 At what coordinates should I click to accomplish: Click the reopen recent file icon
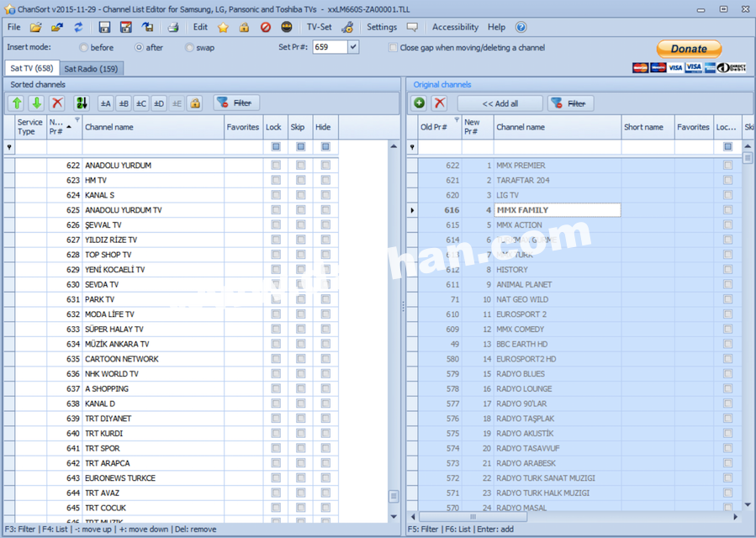pyautogui.click(x=57, y=28)
